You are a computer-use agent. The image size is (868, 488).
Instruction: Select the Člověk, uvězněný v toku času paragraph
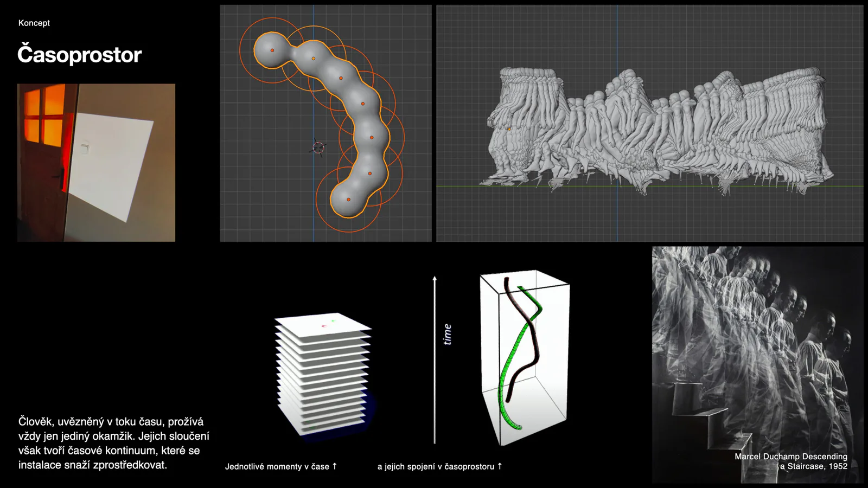point(114,443)
